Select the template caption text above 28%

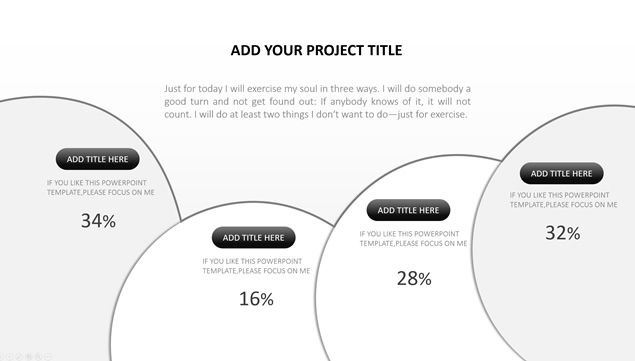pos(413,239)
